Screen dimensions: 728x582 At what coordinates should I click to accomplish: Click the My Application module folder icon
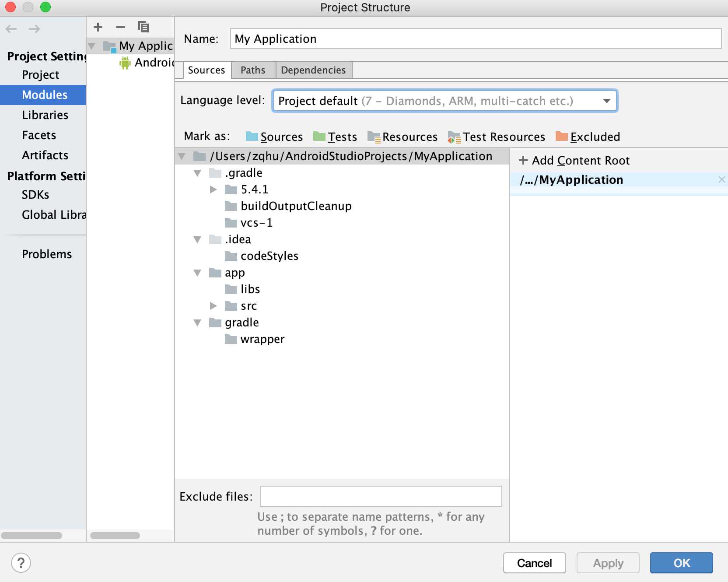[x=109, y=46]
